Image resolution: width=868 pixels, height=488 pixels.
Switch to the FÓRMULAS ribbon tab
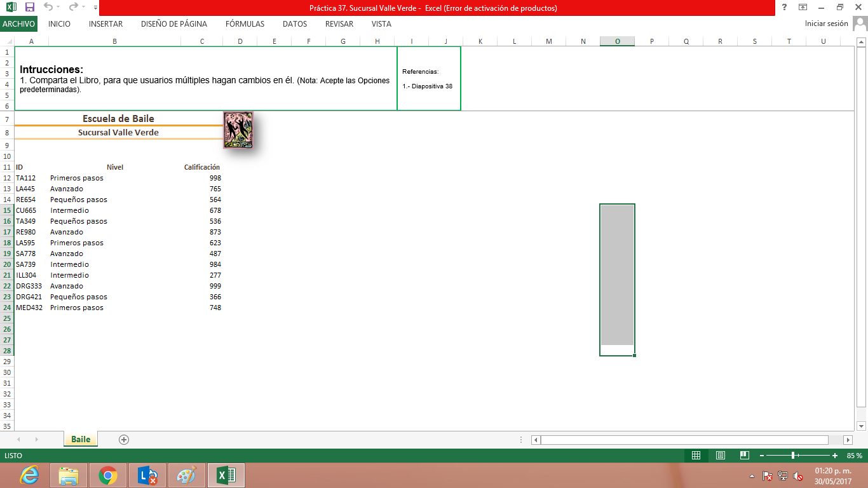pos(245,24)
